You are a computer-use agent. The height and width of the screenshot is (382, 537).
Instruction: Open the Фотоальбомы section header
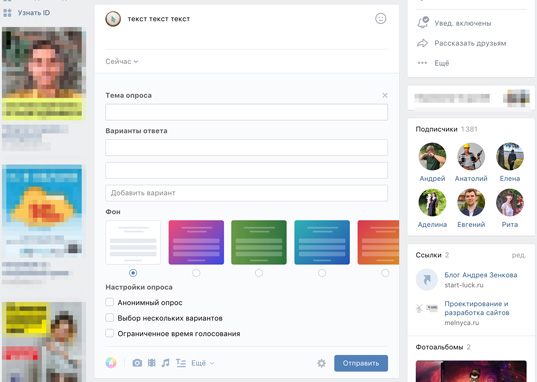coord(439,347)
